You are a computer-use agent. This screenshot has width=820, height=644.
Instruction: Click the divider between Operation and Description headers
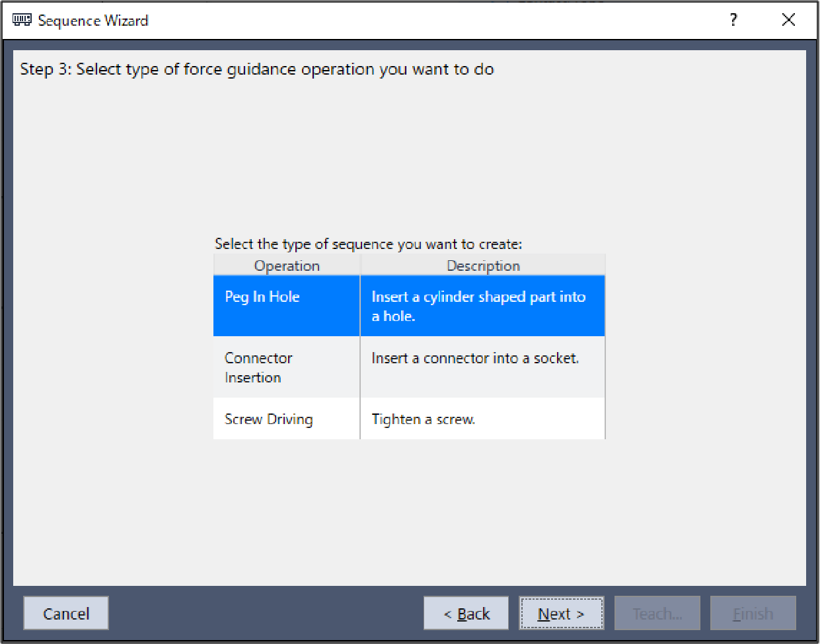point(360,266)
